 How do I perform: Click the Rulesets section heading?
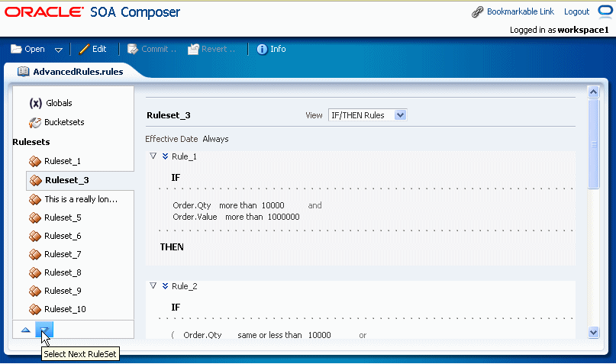coord(31,142)
